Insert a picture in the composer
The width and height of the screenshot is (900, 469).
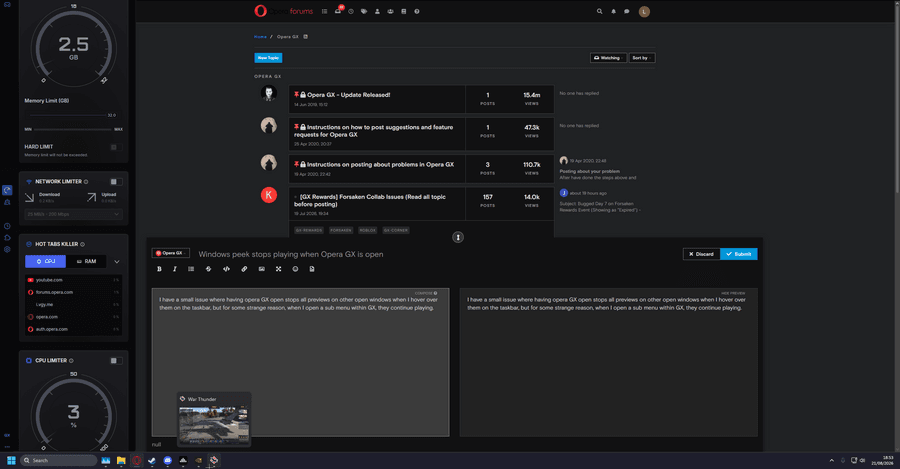(x=261, y=269)
